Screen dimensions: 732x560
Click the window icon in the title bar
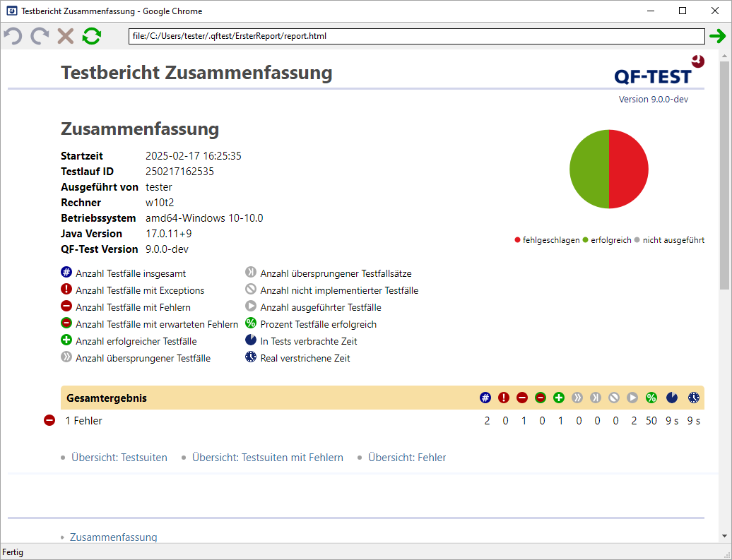(x=12, y=11)
